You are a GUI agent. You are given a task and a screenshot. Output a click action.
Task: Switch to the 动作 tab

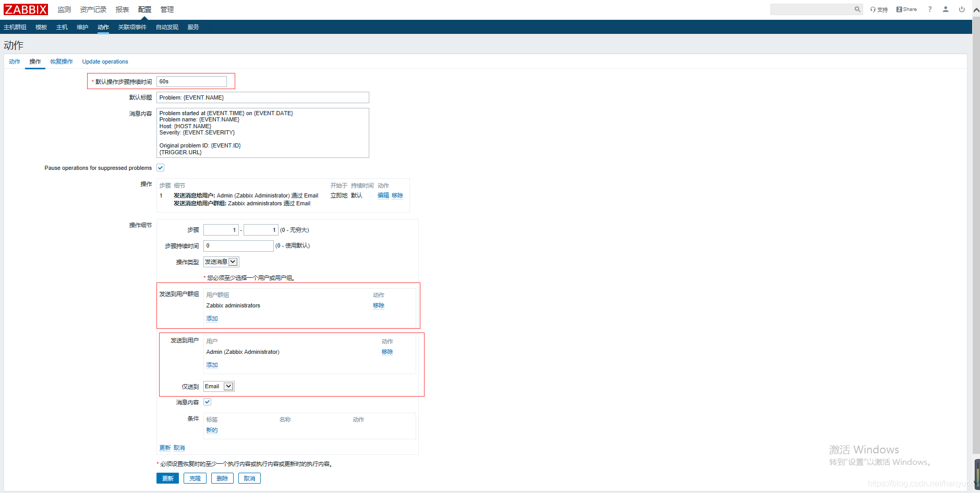click(15, 61)
